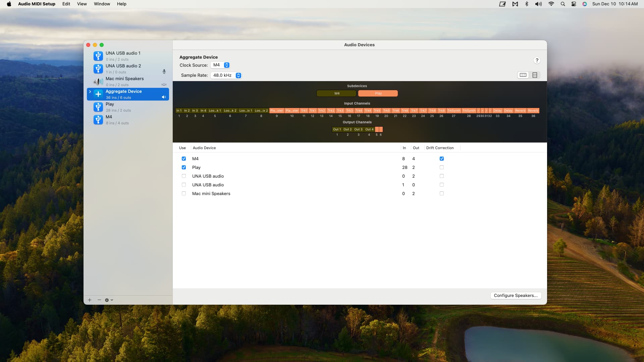The image size is (644, 362).
Task: Click the alert sound icon beside Mac mini Speakers
Action: pyautogui.click(x=164, y=84)
